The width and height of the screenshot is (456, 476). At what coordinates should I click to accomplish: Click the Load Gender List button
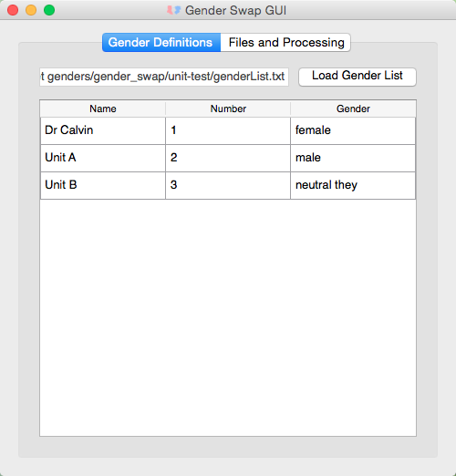(x=358, y=77)
